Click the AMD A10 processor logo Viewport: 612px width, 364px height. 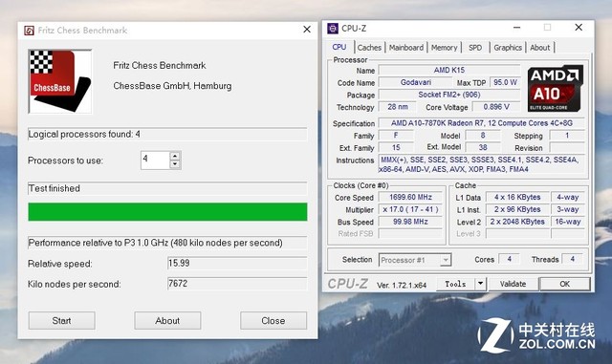click(x=556, y=89)
